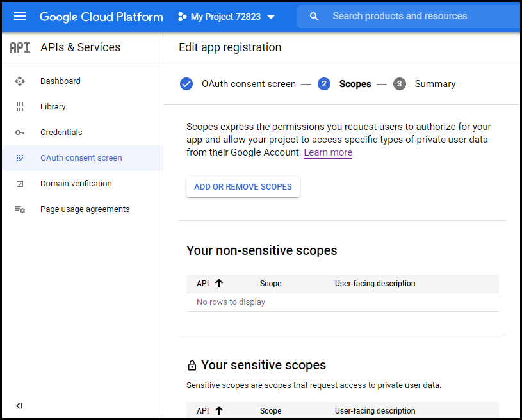Go to the OAuth consent screen step
The height and width of the screenshot is (420, 522).
[249, 84]
